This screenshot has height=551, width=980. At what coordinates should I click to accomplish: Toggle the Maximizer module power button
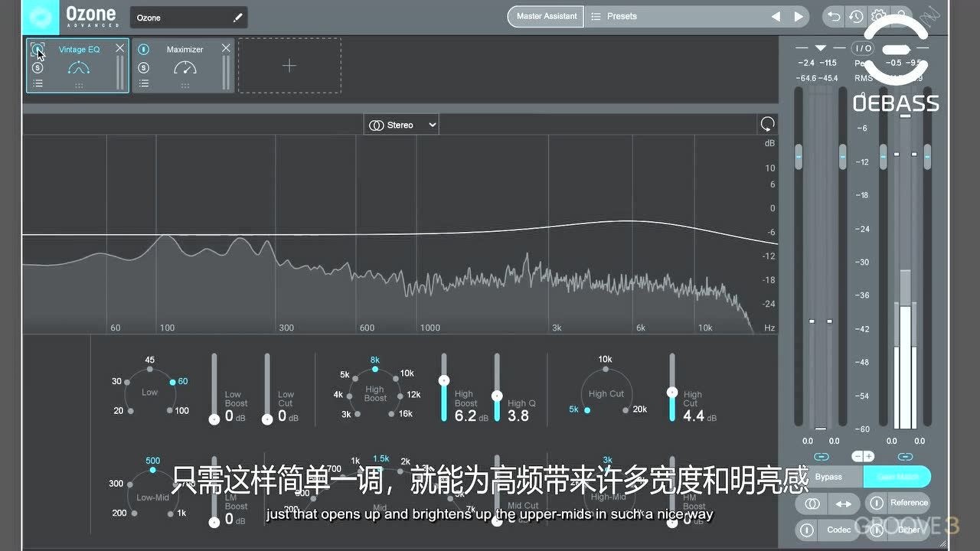(x=143, y=50)
